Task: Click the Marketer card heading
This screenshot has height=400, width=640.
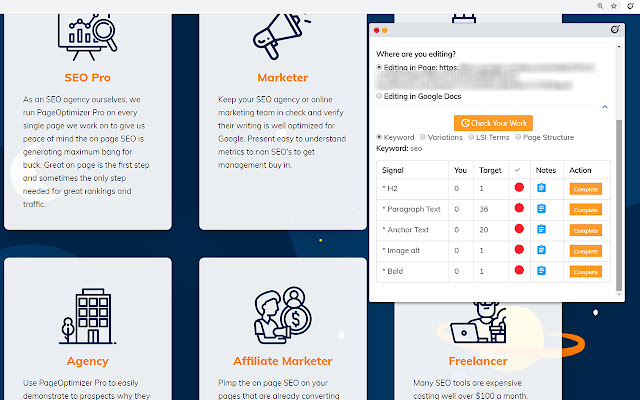Action: [x=282, y=78]
